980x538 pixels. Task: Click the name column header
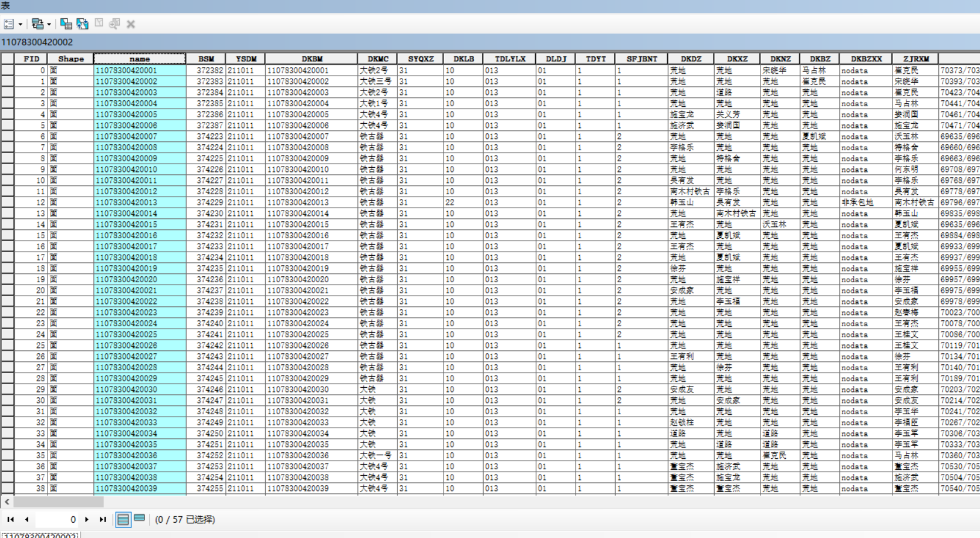(140, 59)
